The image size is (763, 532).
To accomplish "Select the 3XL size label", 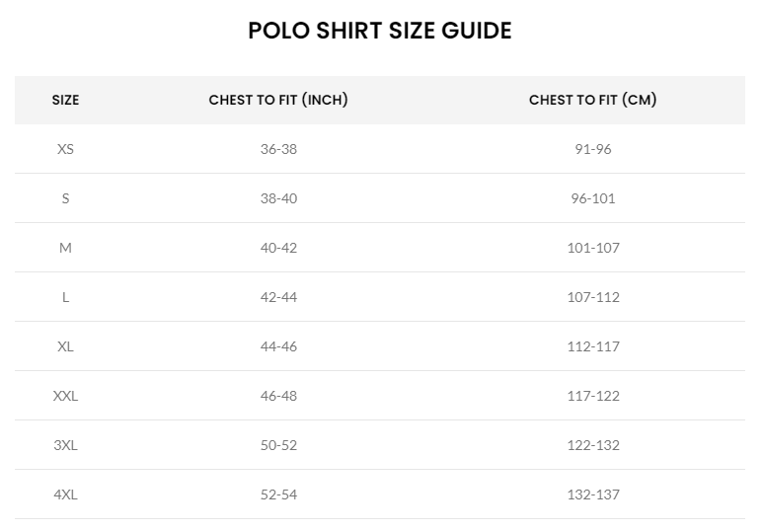I will pos(65,445).
